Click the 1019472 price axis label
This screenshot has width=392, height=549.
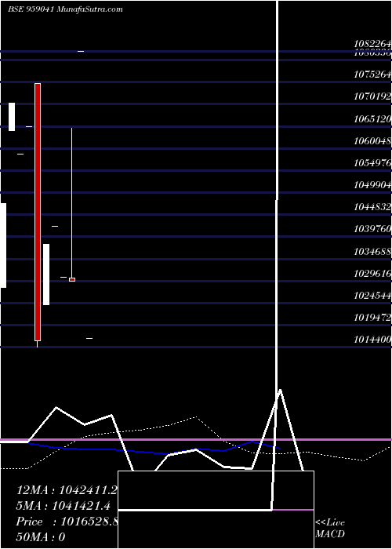[372, 318]
